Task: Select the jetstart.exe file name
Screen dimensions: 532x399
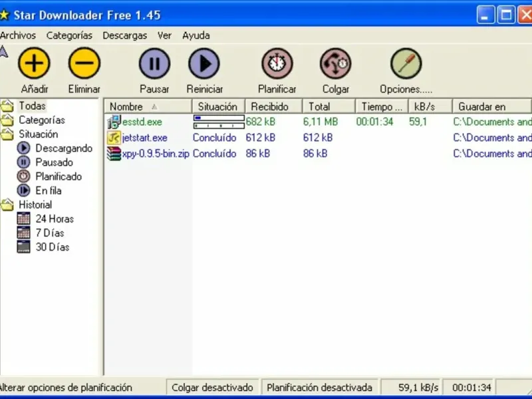Action: 144,138
